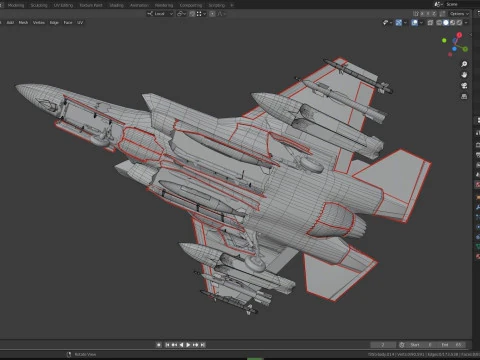Toggle Z axis mirror

click(434, 14)
